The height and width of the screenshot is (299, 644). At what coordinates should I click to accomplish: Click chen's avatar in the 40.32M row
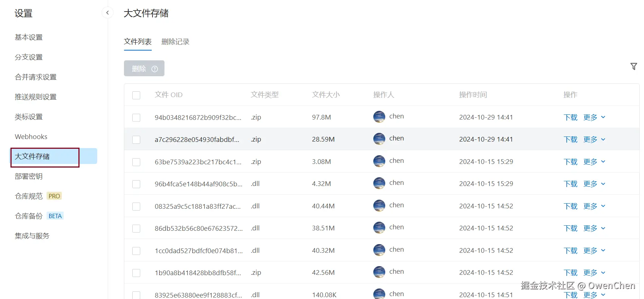point(379,250)
